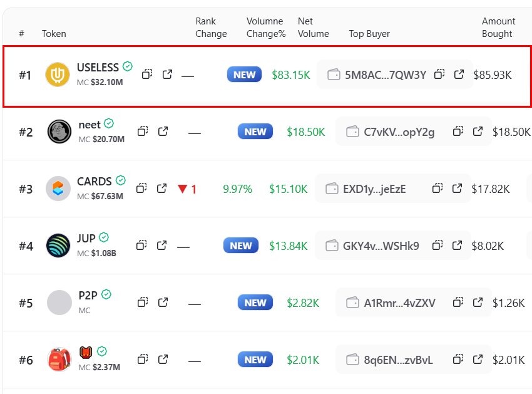The height and width of the screenshot is (394, 532).
Task: Click the USELESS token logo
Action: tap(58, 75)
